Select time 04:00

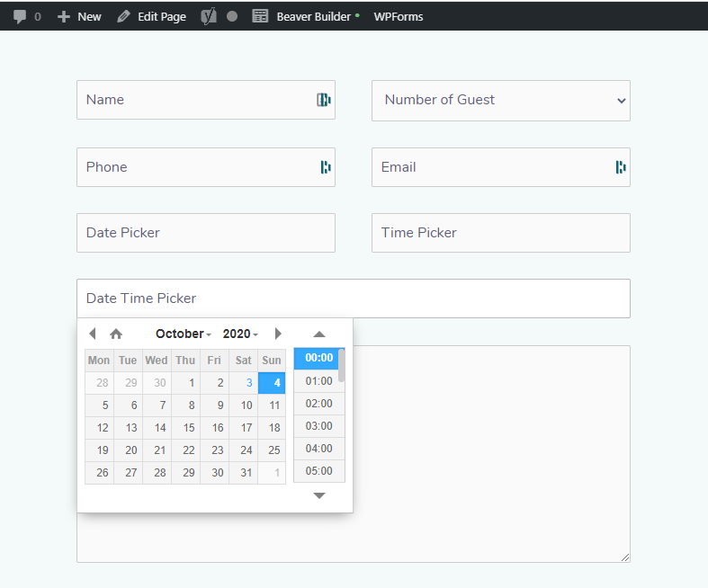click(x=318, y=449)
